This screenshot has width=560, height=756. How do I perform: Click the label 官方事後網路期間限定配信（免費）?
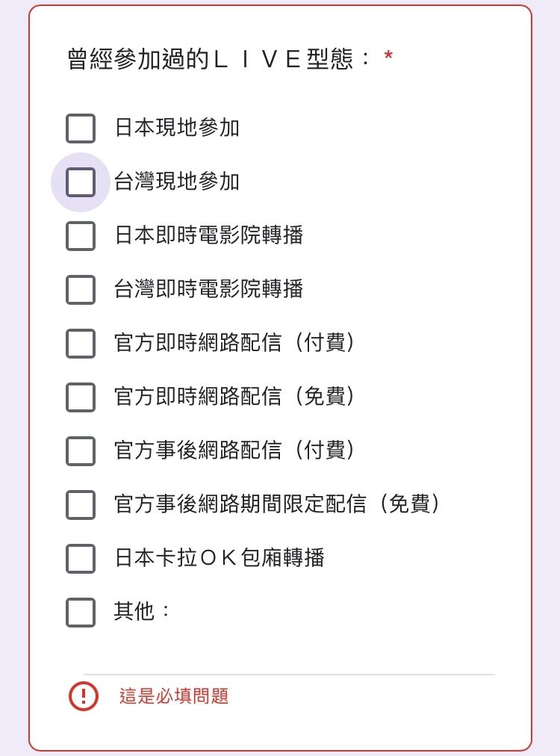coord(277,504)
